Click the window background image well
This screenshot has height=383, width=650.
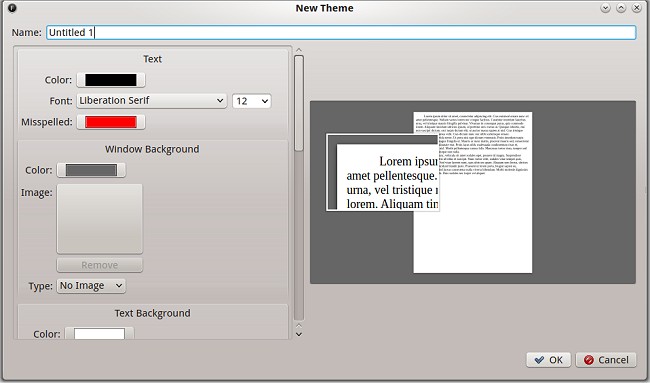[x=100, y=219]
